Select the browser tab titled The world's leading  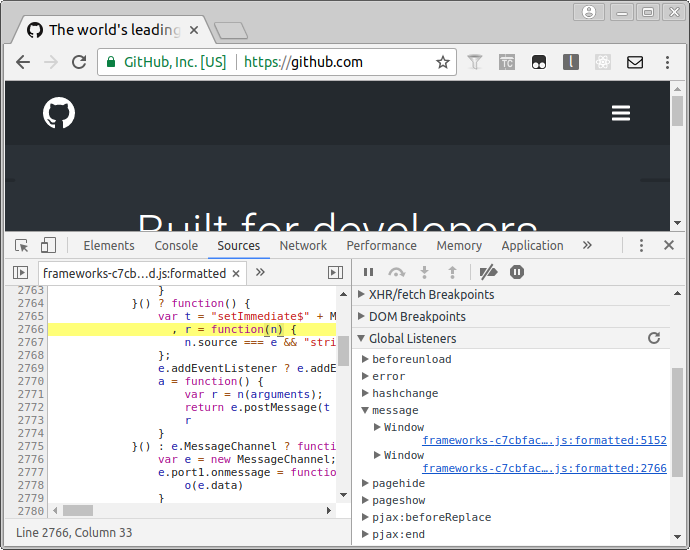pyautogui.click(x=114, y=30)
